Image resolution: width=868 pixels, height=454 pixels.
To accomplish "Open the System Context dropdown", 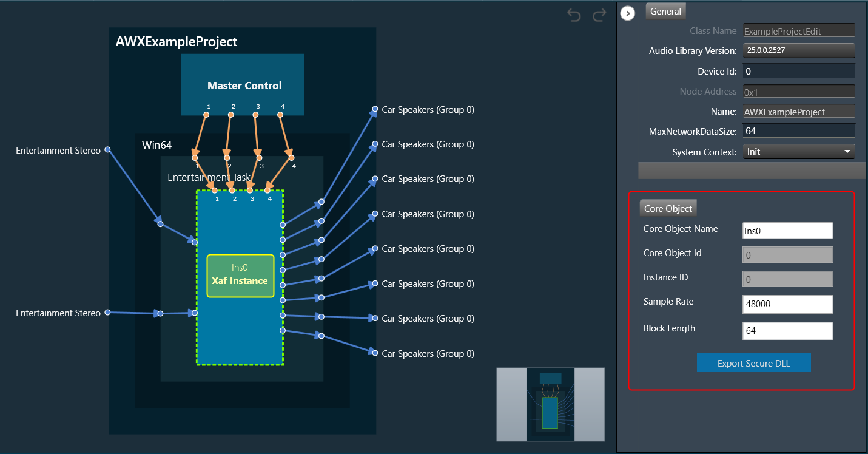I will [x=798, y=152].
